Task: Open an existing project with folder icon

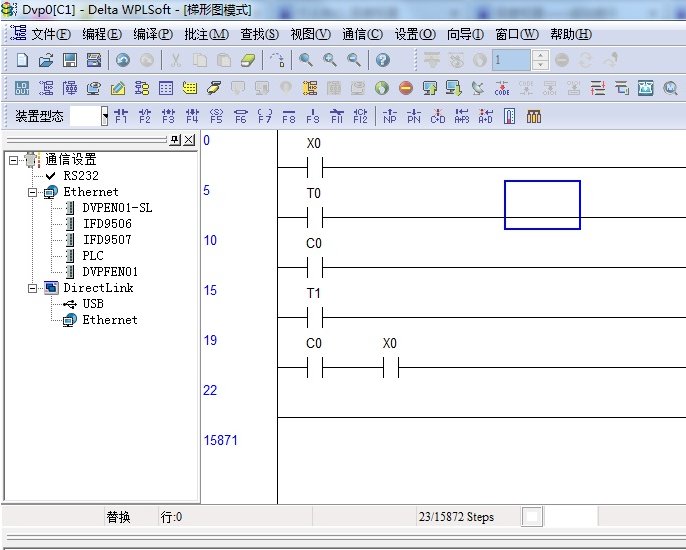Action: pos(46,60)
